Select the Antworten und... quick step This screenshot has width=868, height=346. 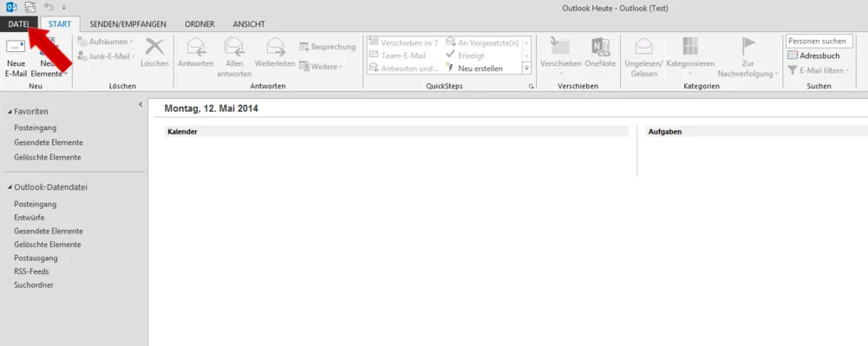pos(403,69)
